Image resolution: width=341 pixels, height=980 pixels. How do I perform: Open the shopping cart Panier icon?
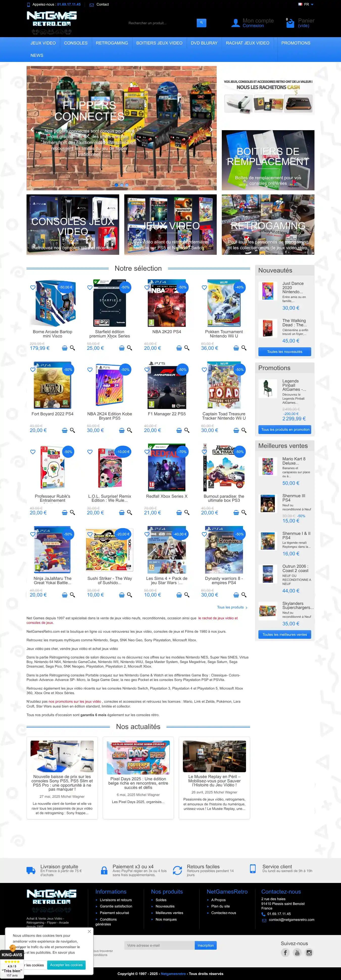pyautogui.click(x=290, y=23)
